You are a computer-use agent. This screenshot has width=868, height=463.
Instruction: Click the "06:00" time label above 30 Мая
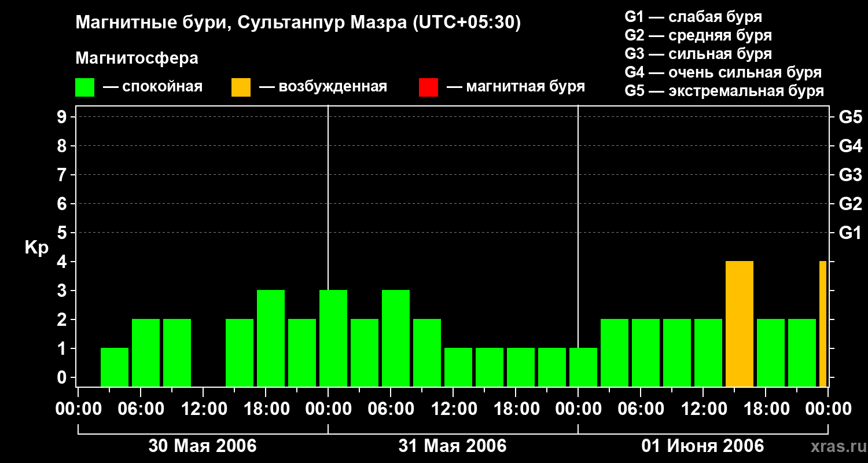142,409
